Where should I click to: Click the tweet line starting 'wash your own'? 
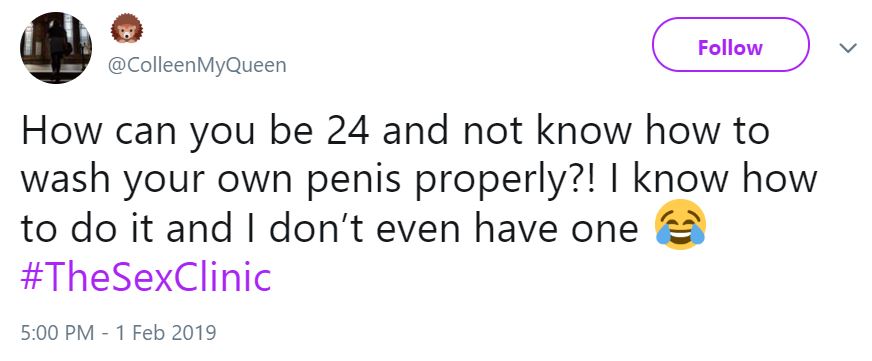point(419,180)
